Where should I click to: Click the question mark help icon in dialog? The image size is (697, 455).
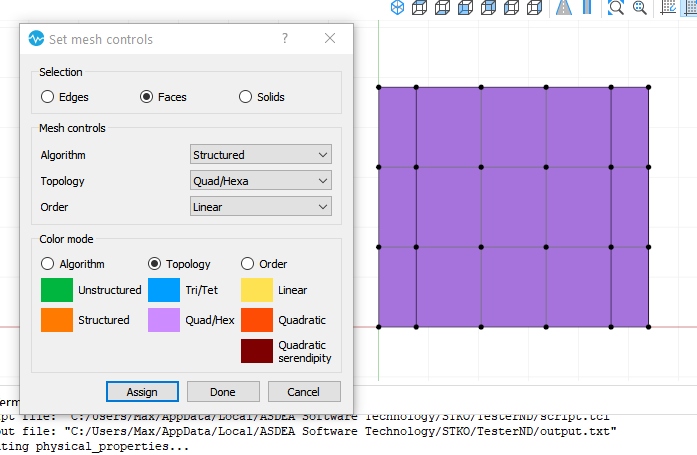285,39
